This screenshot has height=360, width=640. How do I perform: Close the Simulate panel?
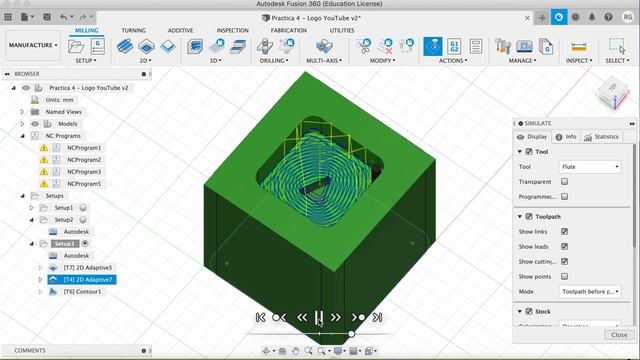[x=619, y=335]
